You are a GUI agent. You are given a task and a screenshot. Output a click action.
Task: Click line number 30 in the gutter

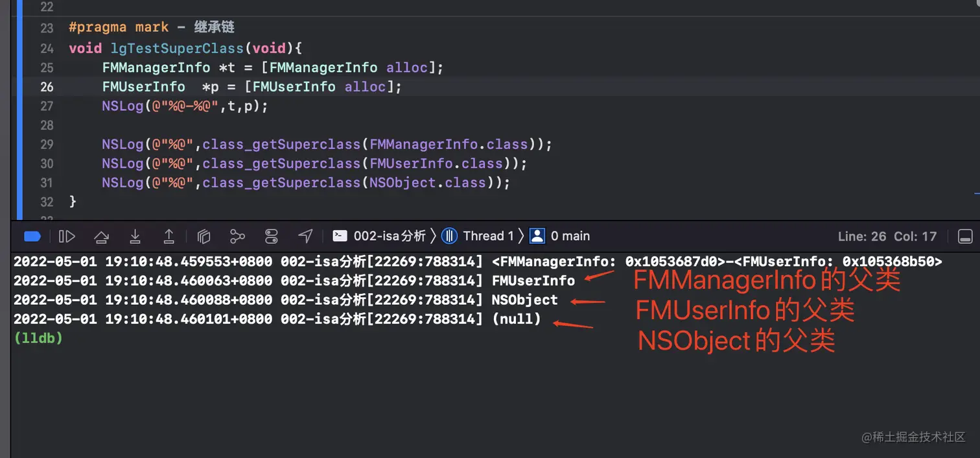(47, 163)
